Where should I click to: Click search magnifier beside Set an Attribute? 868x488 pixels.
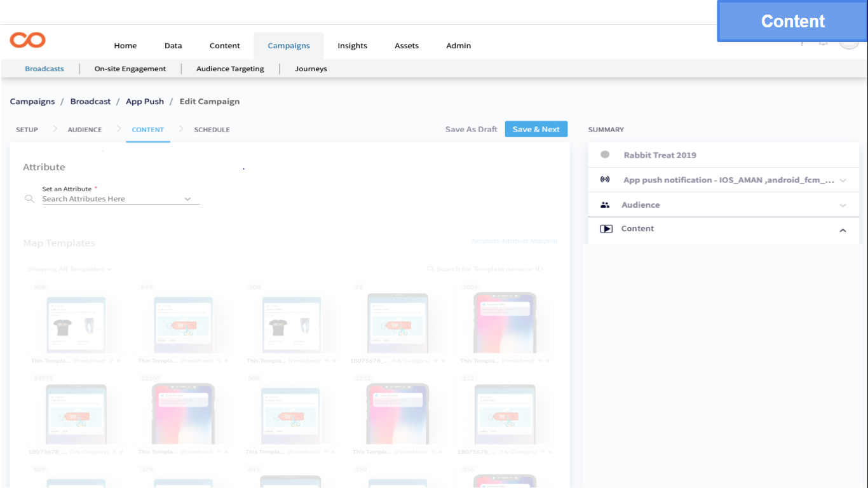pyautogui.click(x=29, y=199)
